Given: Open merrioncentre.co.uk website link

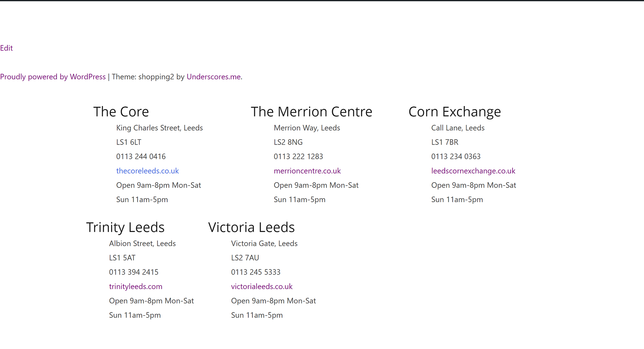Looking at the screenshot, I should click(307, 171).
